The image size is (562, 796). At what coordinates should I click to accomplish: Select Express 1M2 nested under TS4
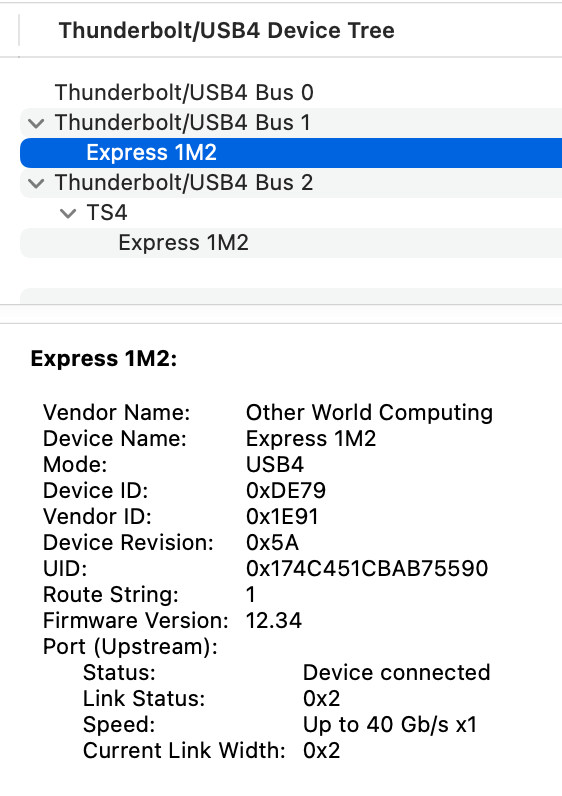point(291,243)
